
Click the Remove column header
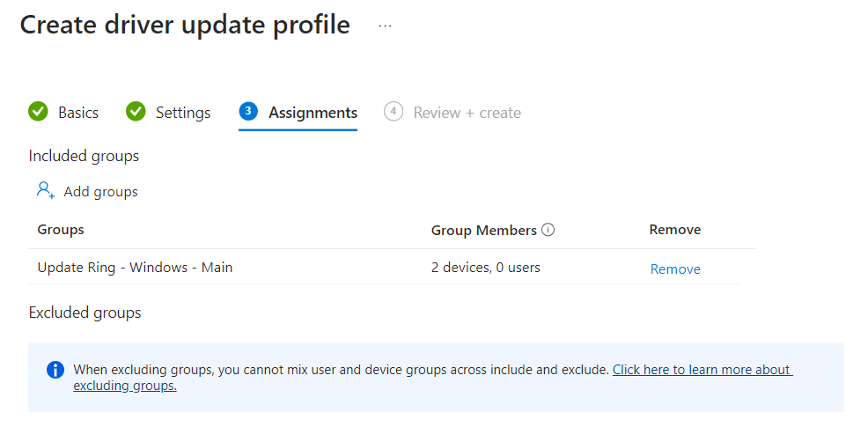(x=674, y=230)
